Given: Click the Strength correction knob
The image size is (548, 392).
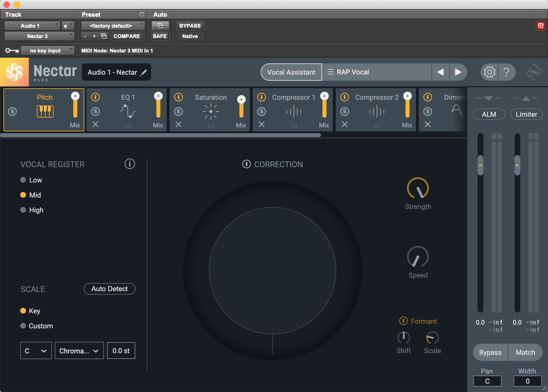Looking at the screenshot, I should tap(418, 188).
